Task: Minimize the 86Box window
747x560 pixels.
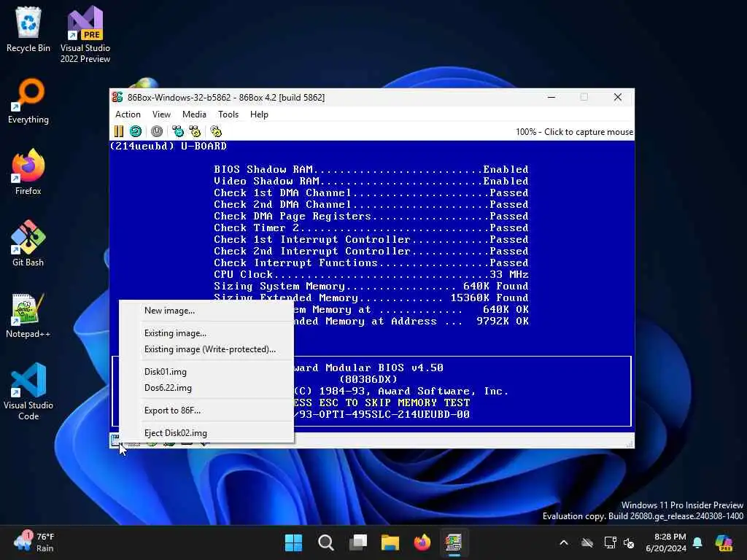Action: tap(551, 97)
